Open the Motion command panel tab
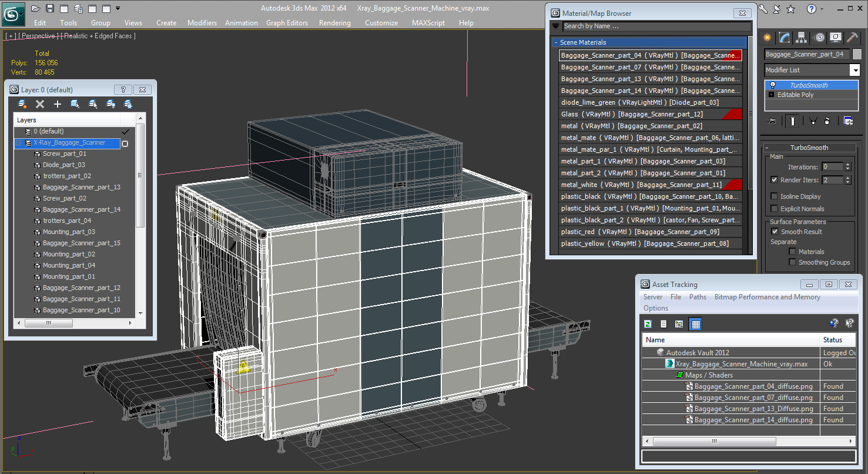Image resolution: width=868 pixels, height=474 pixels. pos(819,38)
